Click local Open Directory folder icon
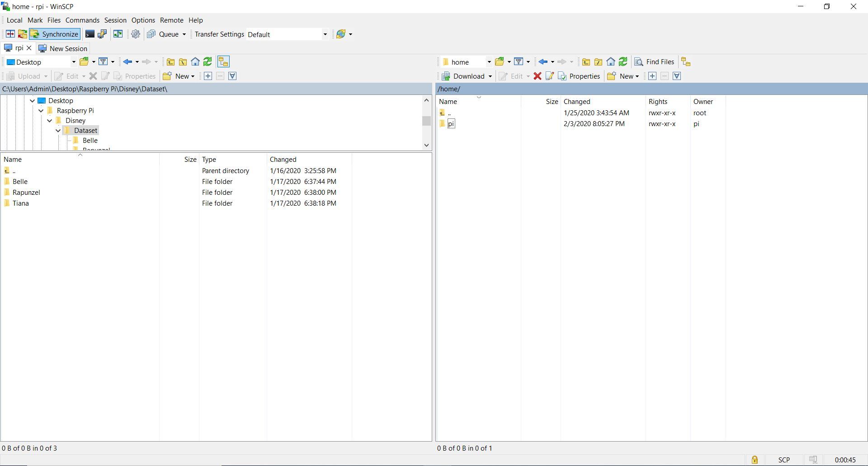Screen dimensions: 868x466 click(85, 62)
